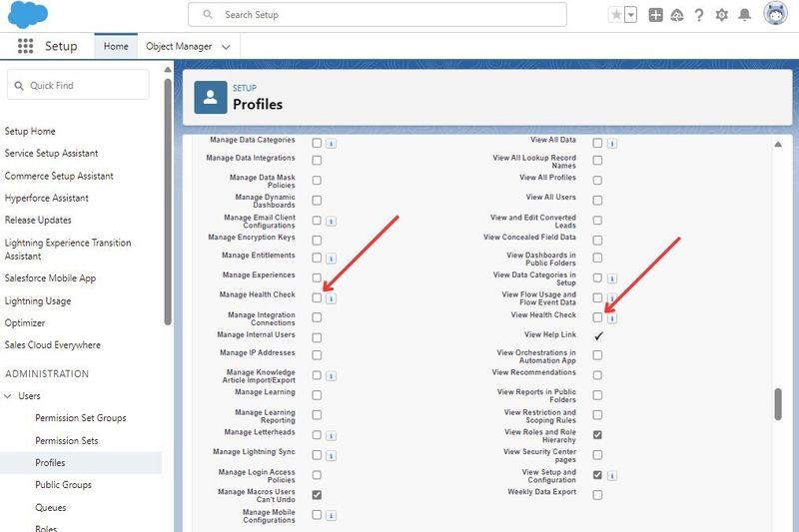Screen dimensions: 799x532
Task: Click the Quick Find input box
Action: 78,85
